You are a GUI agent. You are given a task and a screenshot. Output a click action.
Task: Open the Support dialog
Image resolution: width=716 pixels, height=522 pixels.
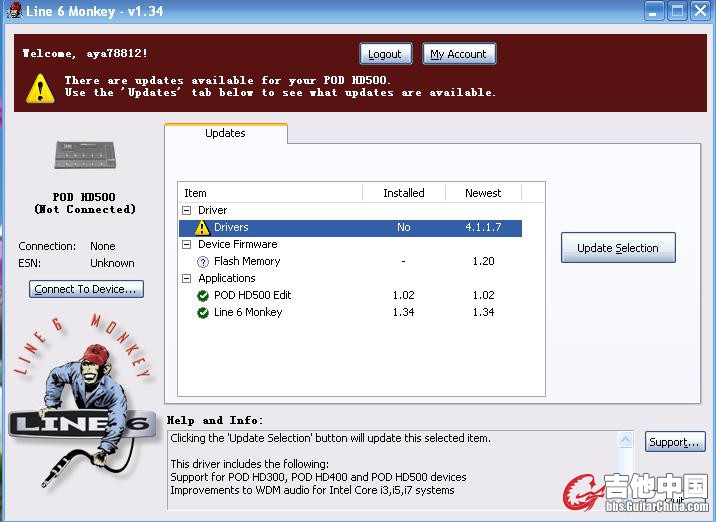pos(675,442)
